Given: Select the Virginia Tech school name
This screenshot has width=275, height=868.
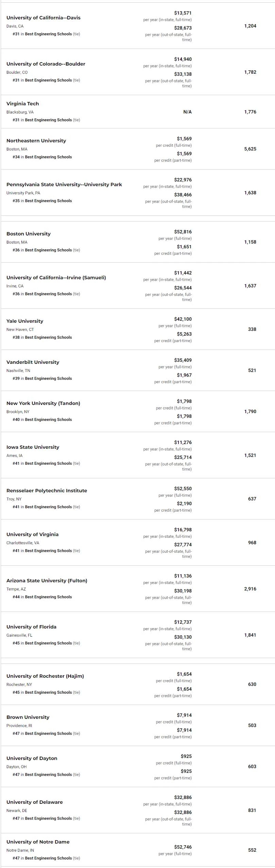Looking at the screenshot, I should 23,104.
